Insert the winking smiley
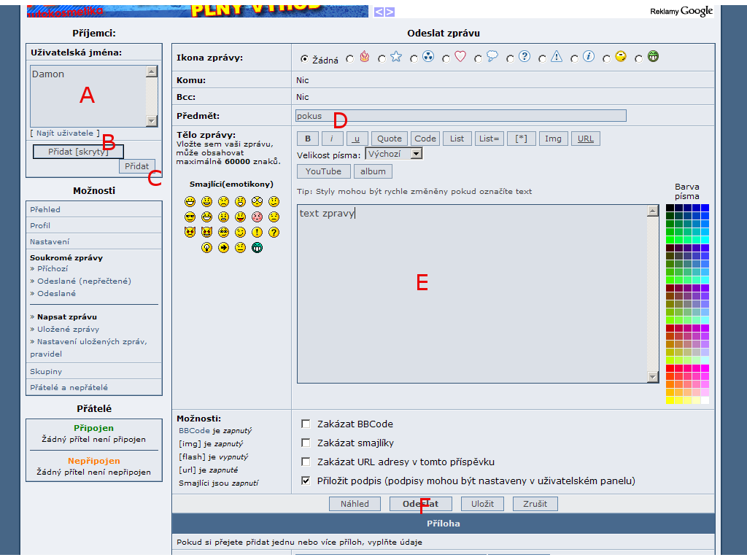Image resolution: width=747 pixels, height=560 pixels. [x=240, y=232]
